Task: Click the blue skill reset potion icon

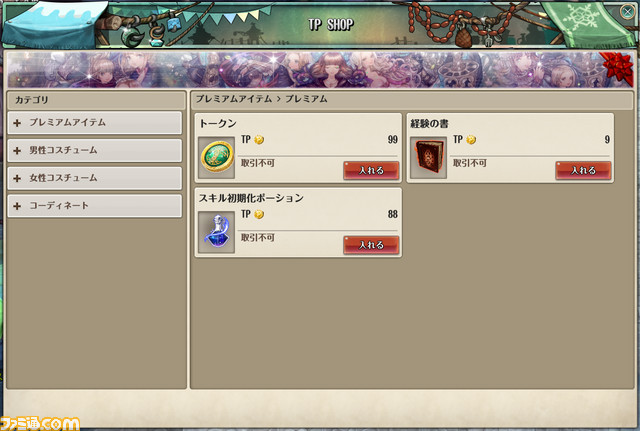Action: (x=217, y=232)
